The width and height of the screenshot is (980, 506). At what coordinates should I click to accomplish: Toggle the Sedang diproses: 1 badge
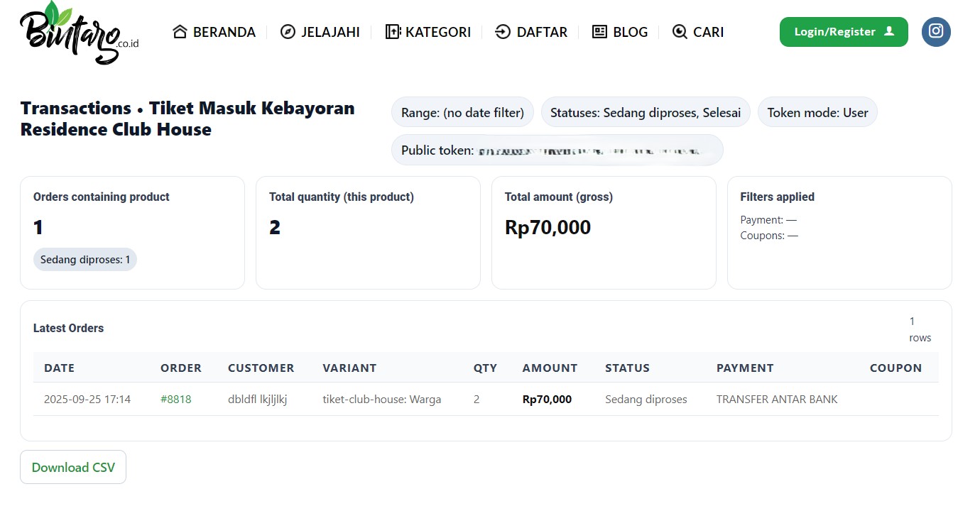pos(85,259)
